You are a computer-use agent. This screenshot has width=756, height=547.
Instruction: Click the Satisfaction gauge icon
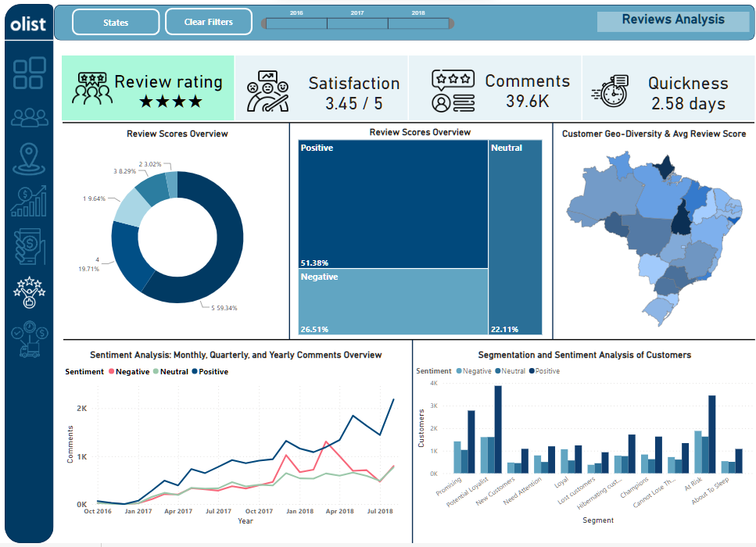coord(267,92)
